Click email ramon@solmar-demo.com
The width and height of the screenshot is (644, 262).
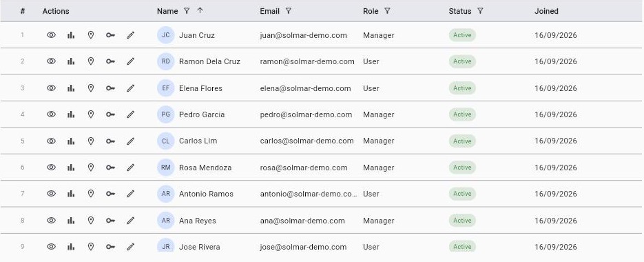coord(307,61)
